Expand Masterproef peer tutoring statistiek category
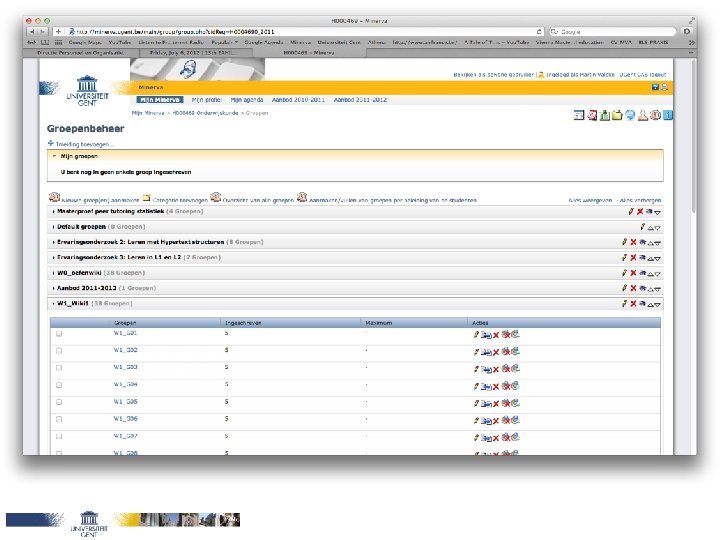This screenshot has width=720, height=540. (54, 212)
